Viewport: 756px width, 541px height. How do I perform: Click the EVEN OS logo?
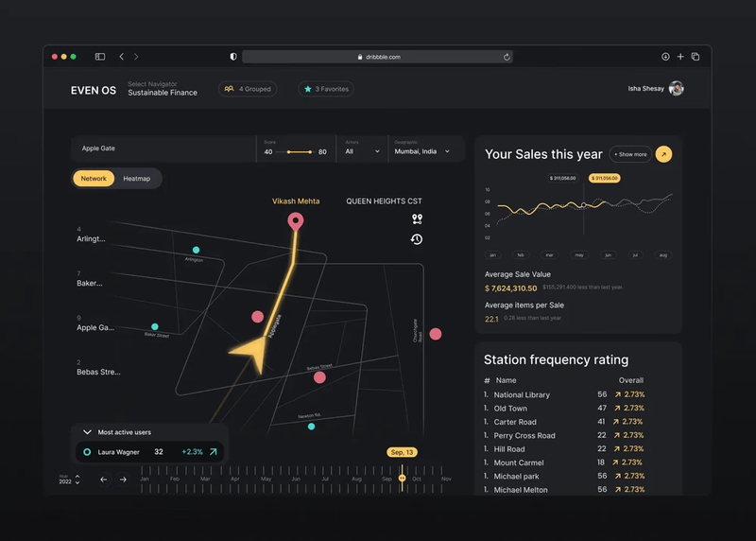[94, 90]
